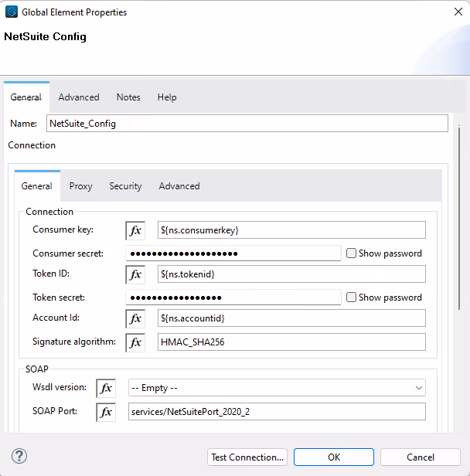
Task: Click the Global Element Properties title icon
Action: coord(12,12)
